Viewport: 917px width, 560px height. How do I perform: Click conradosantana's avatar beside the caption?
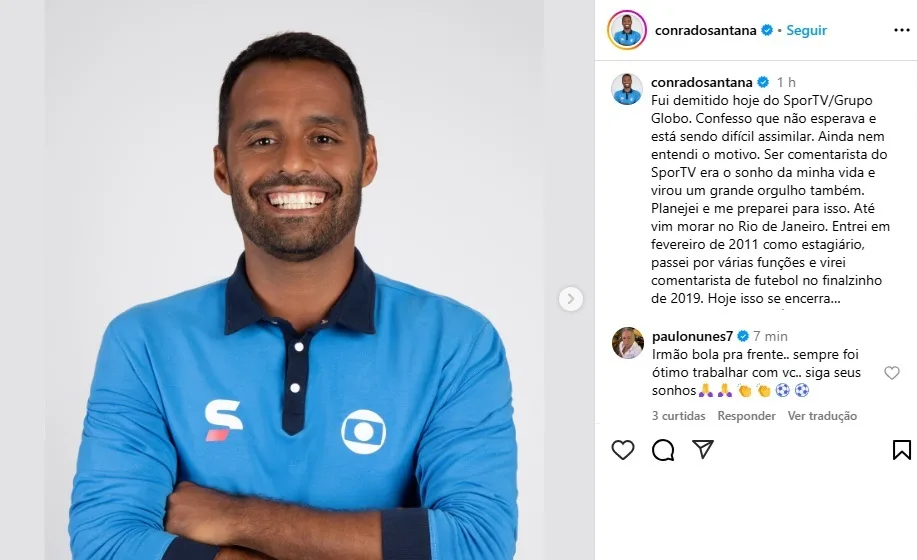(627, 89)
